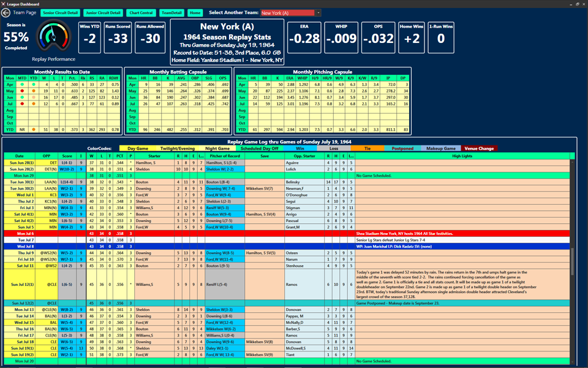Click the Save column header
This screenshot has height=368, width=588.
pos(265,156)
